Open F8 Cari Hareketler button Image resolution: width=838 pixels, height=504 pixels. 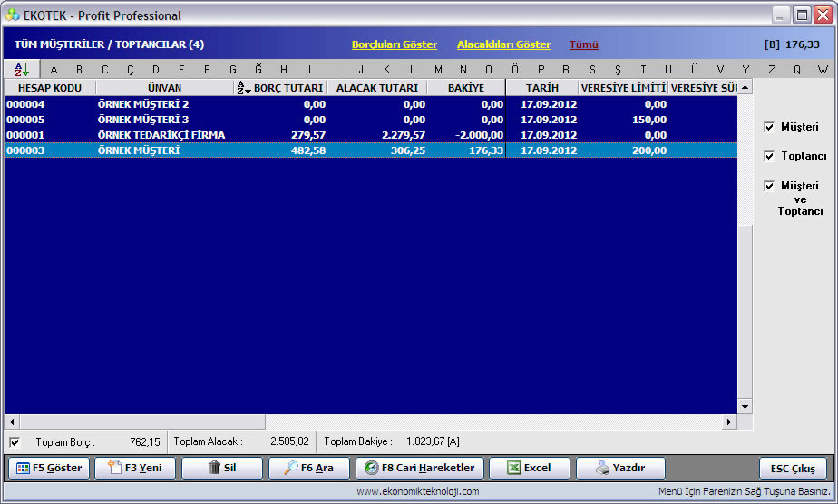420,469
